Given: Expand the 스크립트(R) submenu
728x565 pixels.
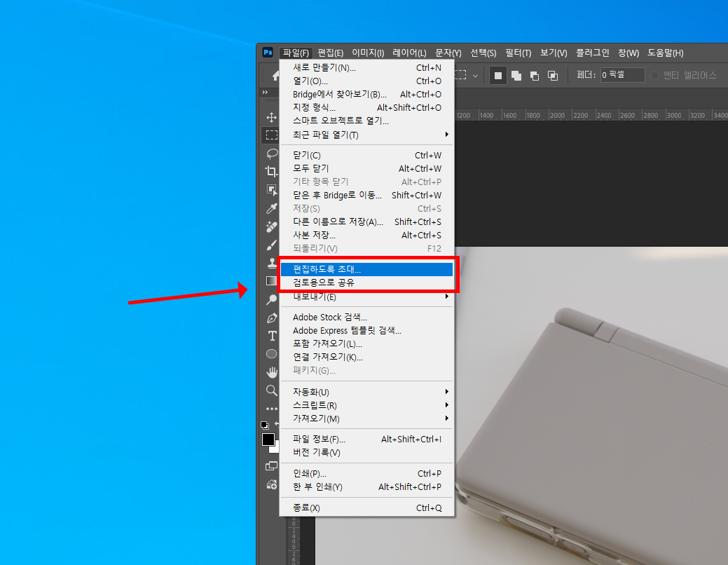Looking at the screenshot, I should click(x=366, y=405).
